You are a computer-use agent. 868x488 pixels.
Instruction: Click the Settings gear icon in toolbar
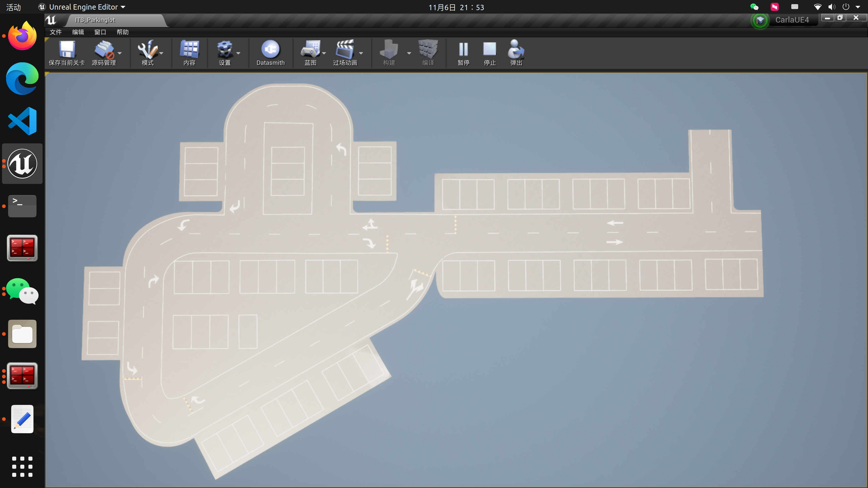tap(224, 49)
